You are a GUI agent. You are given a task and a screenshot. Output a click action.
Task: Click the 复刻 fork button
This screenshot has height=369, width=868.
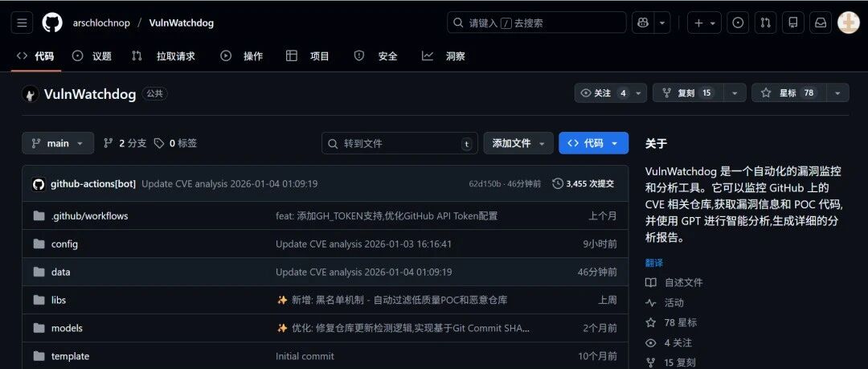(688, 93)
